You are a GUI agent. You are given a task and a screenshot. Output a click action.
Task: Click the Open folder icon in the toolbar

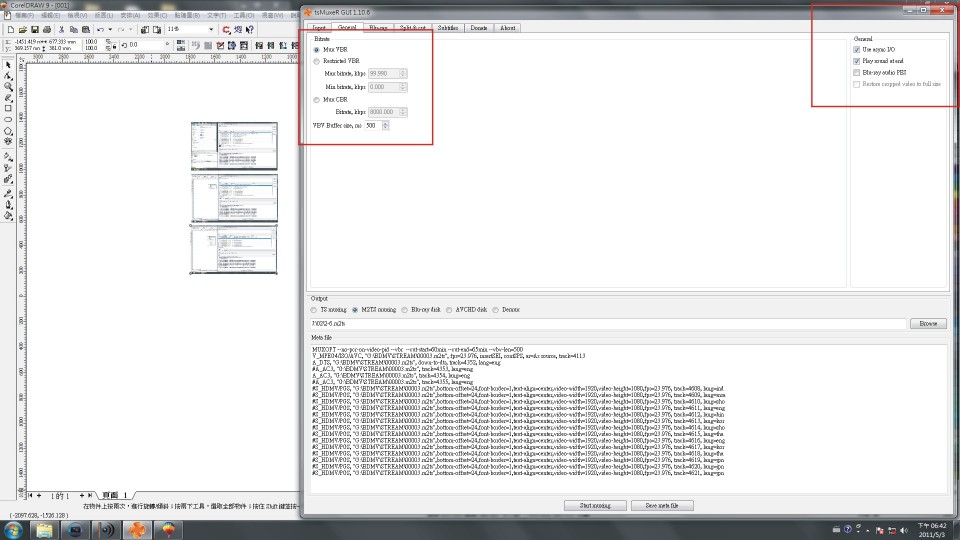click(x=23, y=29)
